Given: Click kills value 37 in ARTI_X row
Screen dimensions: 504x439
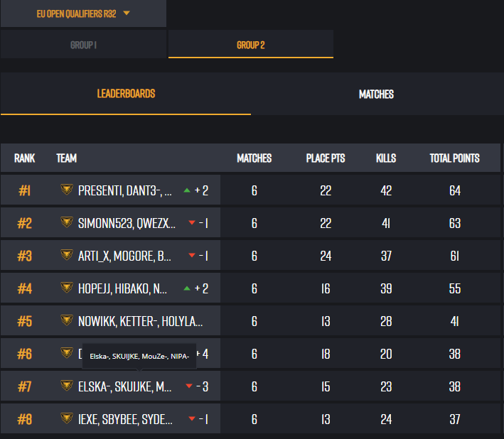Looking at the screenshot, I should pyautogui.click(x=386, y=256).
